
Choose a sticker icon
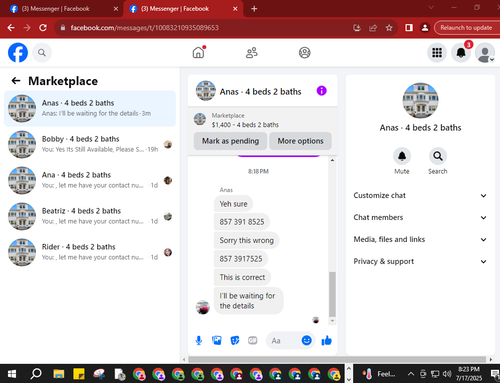235,340
